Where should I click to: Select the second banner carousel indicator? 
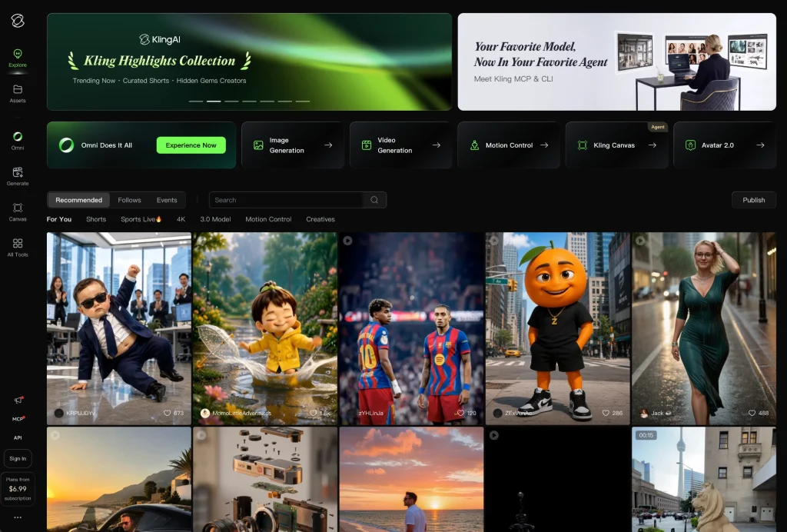pyautogui.click(x=214, y=101)
